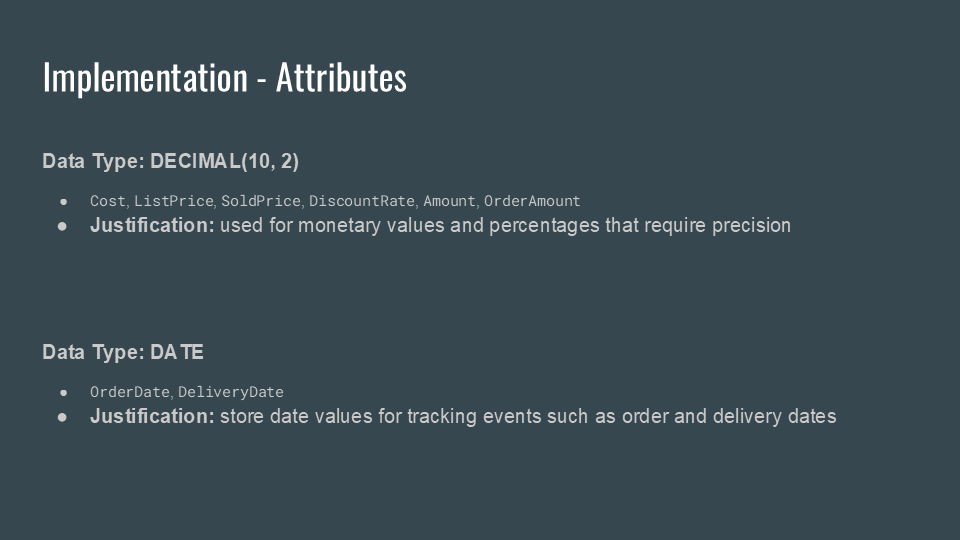Click the bullet before monetary values justification
Image resolution: width=960 pixels, height=540 pixels.
point(62,226)
